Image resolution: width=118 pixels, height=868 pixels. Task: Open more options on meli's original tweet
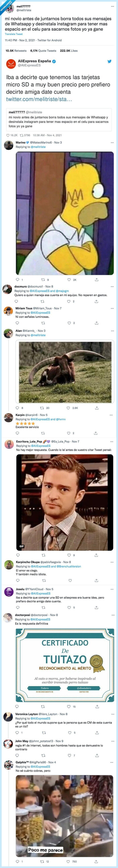112,6
